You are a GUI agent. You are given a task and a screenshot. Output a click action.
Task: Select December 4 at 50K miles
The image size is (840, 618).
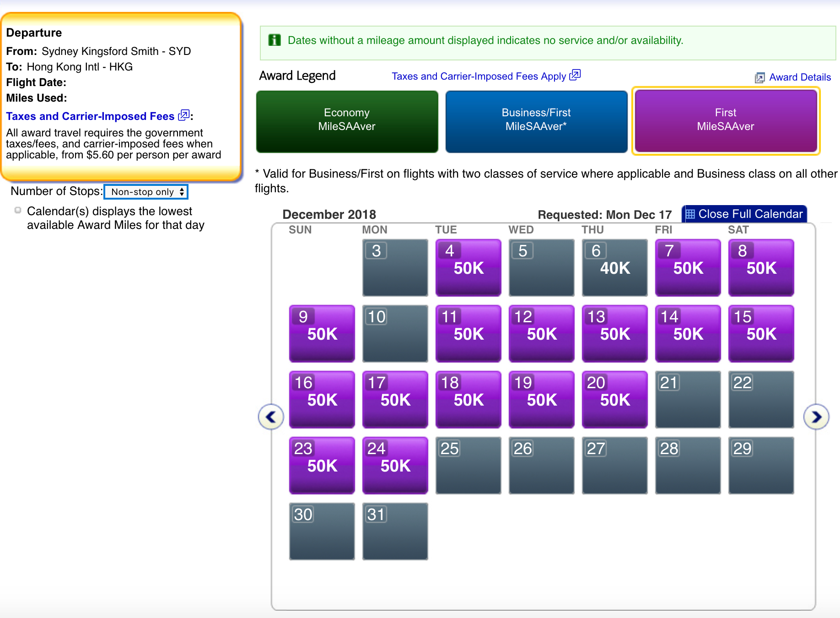click(468, 267)
